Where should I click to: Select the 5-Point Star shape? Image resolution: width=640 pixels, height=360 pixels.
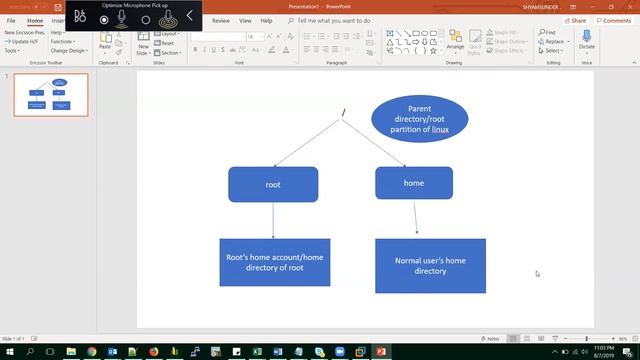tap(433, 51)
